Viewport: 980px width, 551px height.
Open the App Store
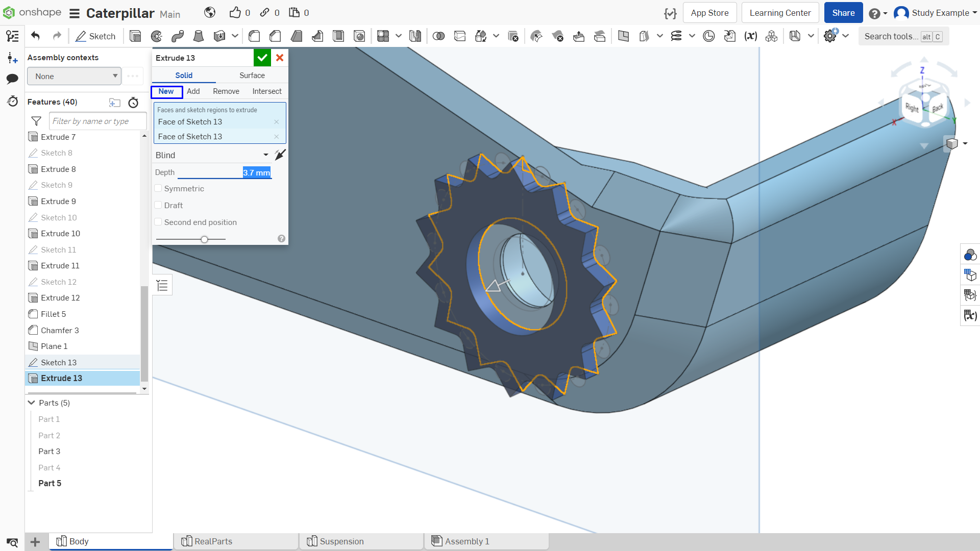(709, 13)
